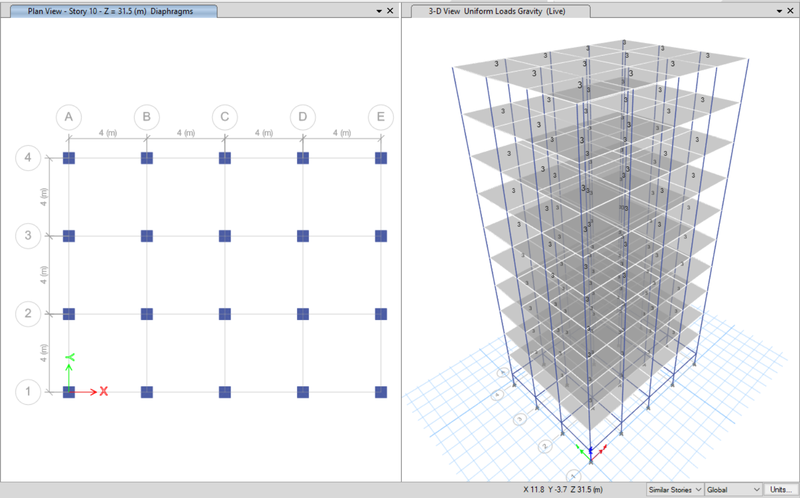Screen dimensions: 800x498
Task: Select the column at grid A-4
Action: click(69, 158)
